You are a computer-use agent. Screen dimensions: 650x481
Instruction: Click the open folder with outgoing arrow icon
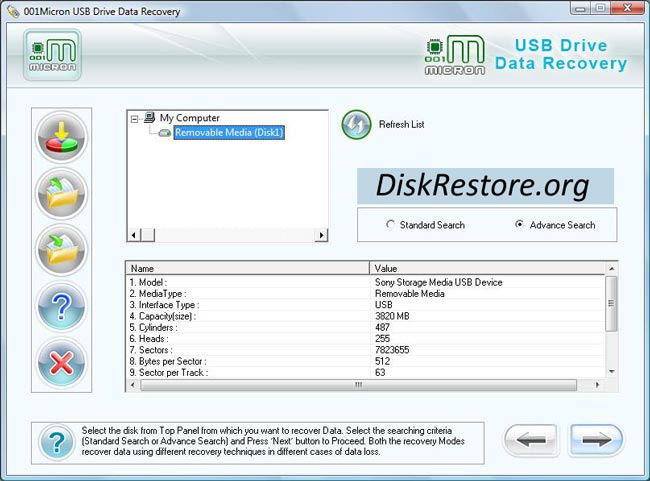tap(61, 194)
